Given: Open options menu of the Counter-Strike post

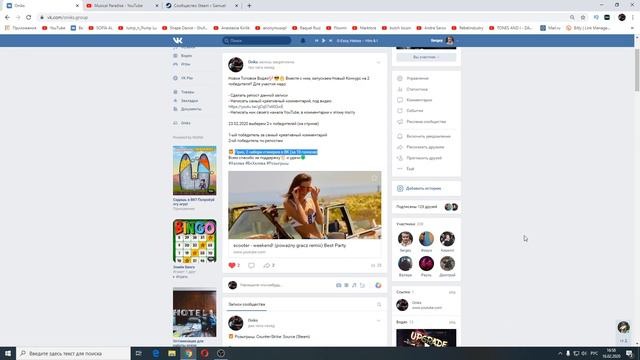Looking at the screenshot, I should point(378,321).
